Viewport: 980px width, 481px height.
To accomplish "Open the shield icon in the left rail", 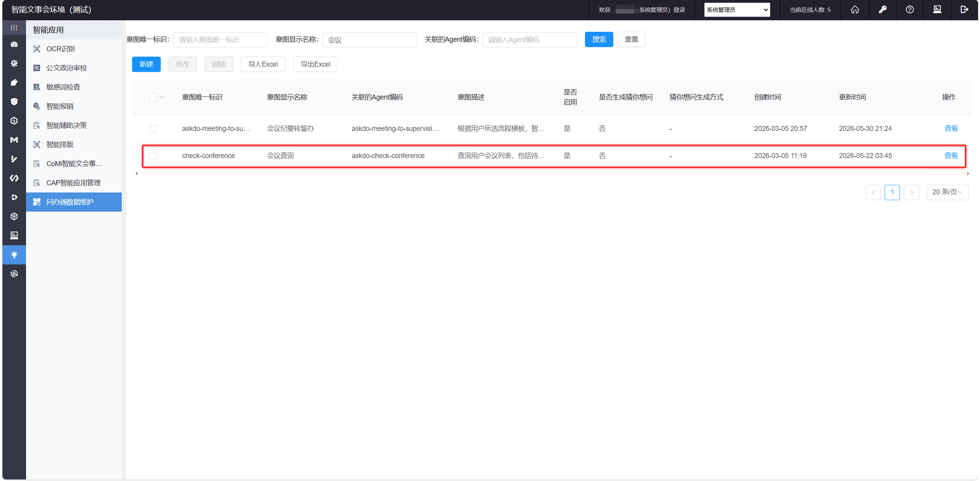I will click(14, 102).
